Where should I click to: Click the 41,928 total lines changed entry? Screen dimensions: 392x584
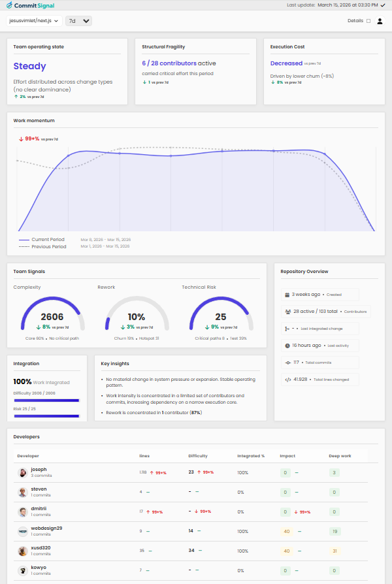[320, 380]
